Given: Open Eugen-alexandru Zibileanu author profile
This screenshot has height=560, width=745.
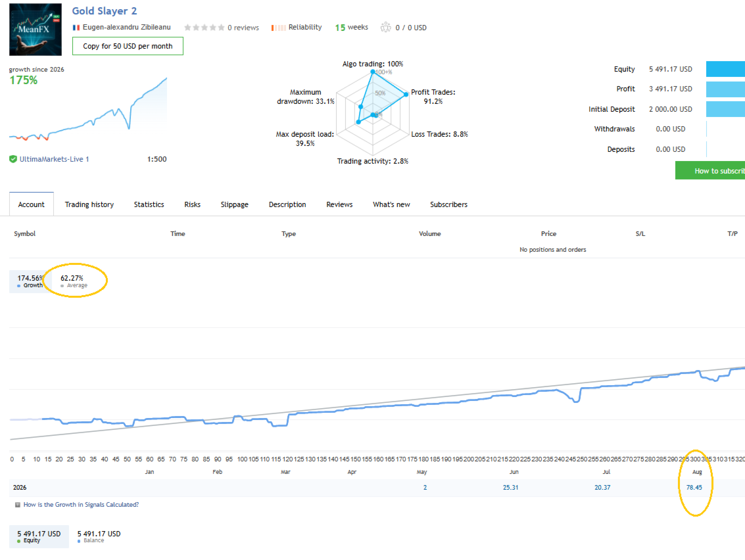Looking at the screenshot, I should coord(126,27).
